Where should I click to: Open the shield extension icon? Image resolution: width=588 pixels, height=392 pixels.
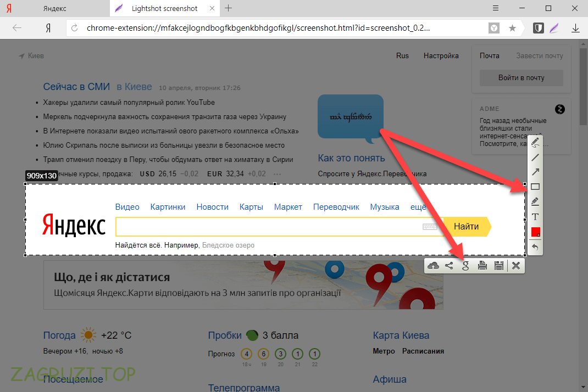click(538, 28)
